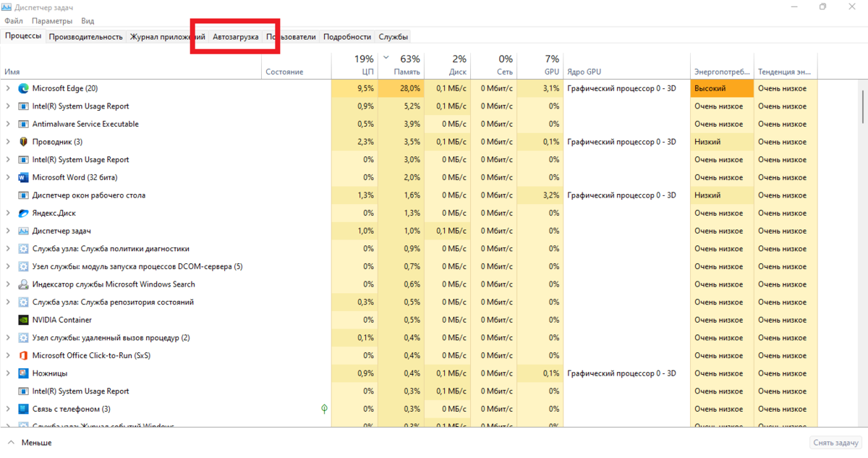
Task: Click the vertical scrollbar of process list
Action: pyautogui.click(x=863, y=253)
